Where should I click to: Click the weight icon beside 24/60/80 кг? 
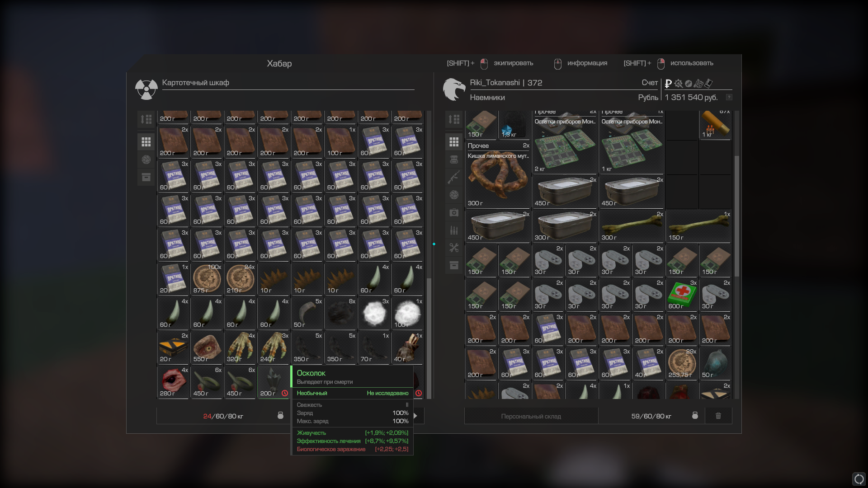[x=280, y=416]
